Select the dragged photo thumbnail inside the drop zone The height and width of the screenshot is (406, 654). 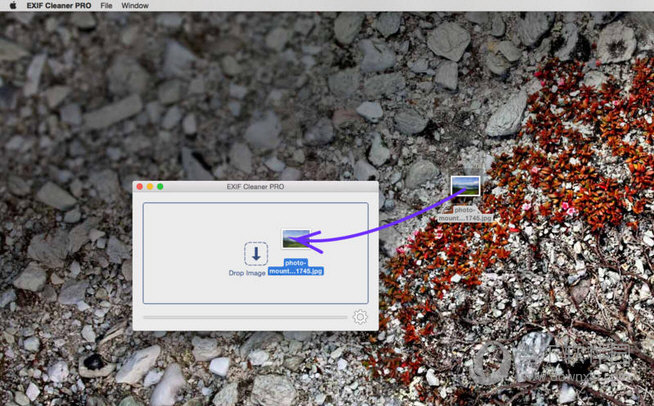pos(296,239)
